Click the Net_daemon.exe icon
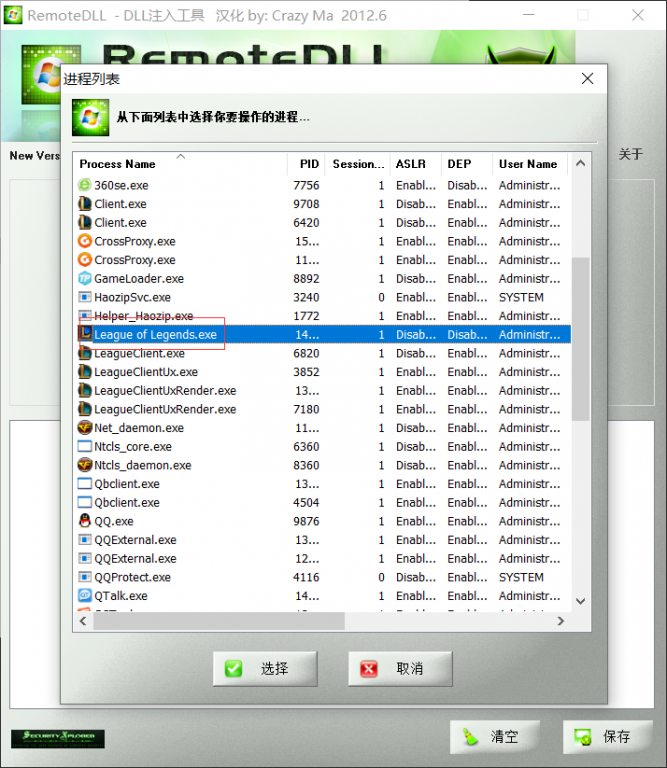This screenshot has width=667, height=768. 85,428
